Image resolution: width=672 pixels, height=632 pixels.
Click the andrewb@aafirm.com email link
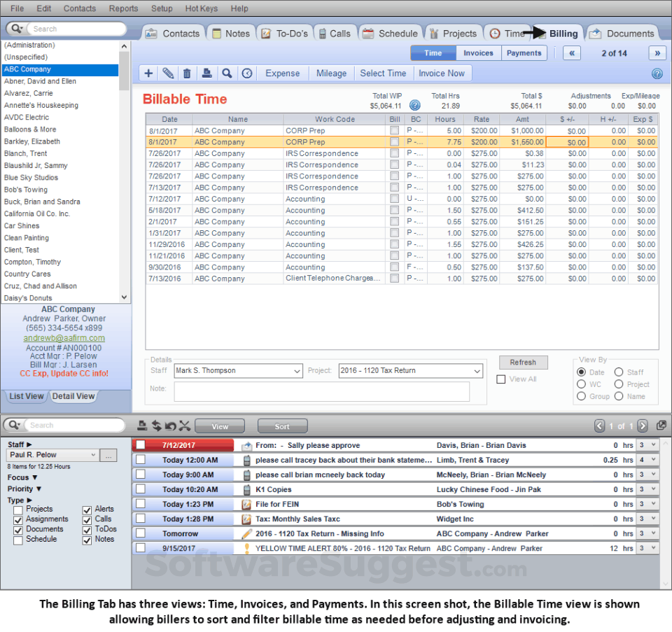tap(64, 337)
